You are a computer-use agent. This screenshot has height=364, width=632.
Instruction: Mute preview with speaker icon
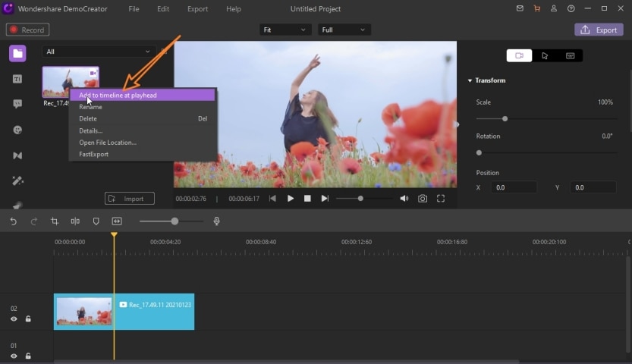404,199
